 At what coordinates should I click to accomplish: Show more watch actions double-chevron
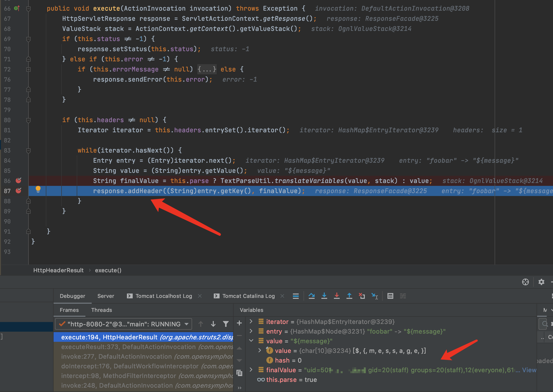(x=239, y=388)
